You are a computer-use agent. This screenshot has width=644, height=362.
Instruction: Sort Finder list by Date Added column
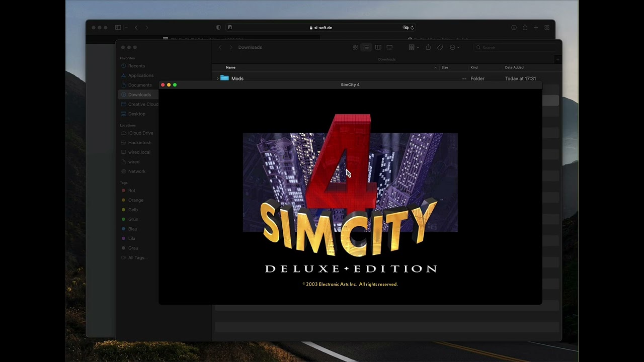pyautogui.click(x=514, y=67)
